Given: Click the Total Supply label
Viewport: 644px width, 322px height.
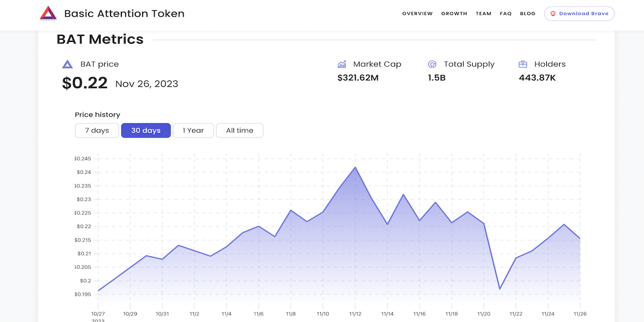Looking at the screenshot, I should click(x=469, y=64).
